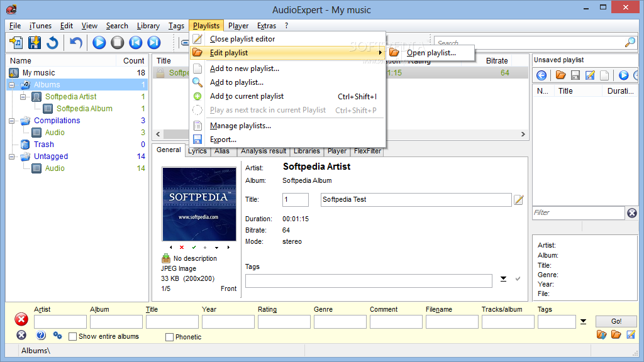Tick the Phonetic checkbox

pos(169,337)
